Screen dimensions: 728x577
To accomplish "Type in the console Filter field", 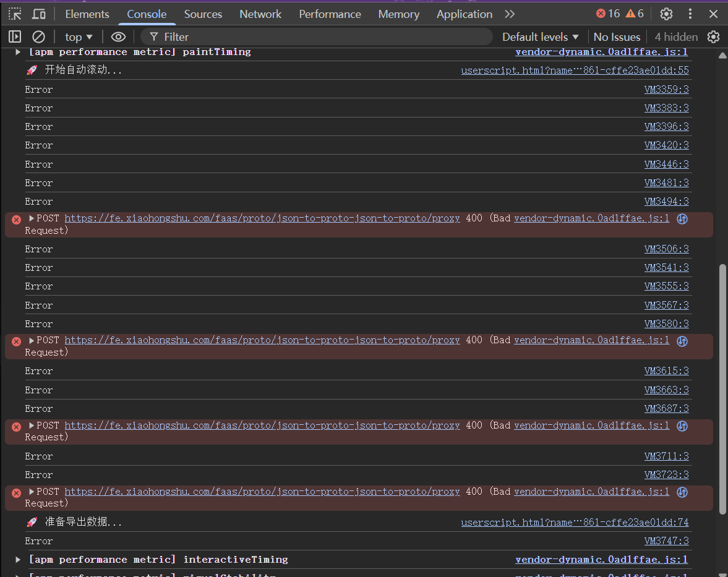I will [322, 37].
